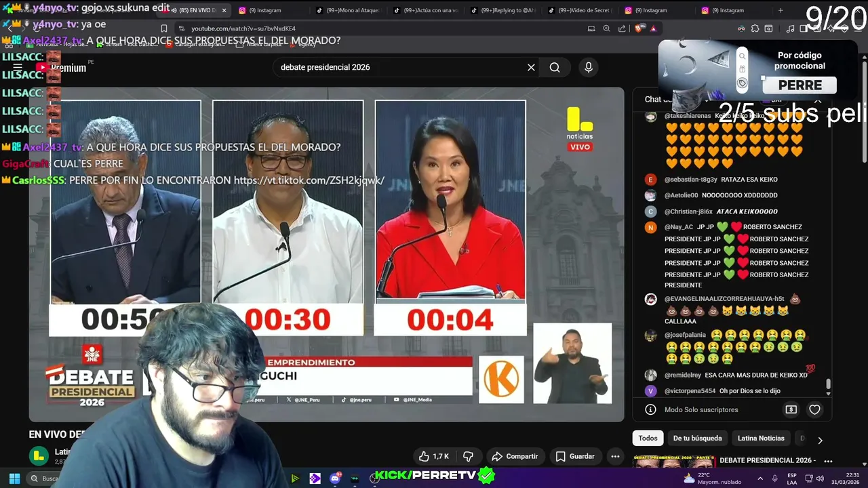This screenshot has width=868, height=488.
Task: Open the Windows Start menu
Action: pos(14,479)
